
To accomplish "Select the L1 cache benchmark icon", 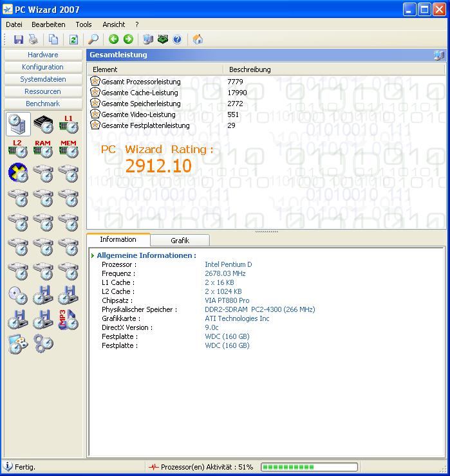I will (x=69, y=124).
